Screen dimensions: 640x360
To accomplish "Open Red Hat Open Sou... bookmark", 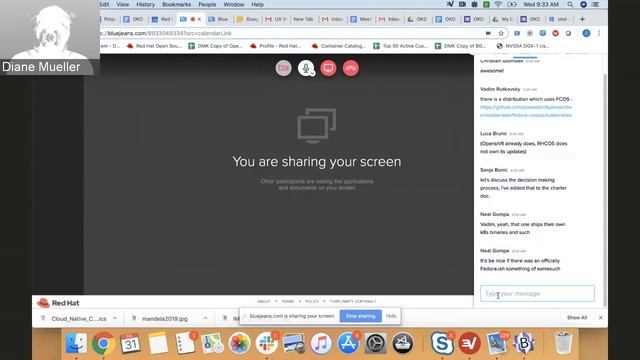I will click(154, 46).
